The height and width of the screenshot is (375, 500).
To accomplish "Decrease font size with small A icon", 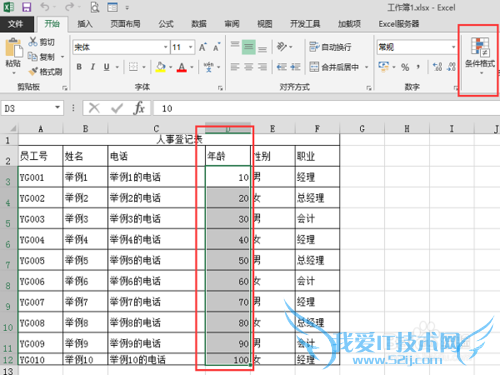I will coord(217,47).
